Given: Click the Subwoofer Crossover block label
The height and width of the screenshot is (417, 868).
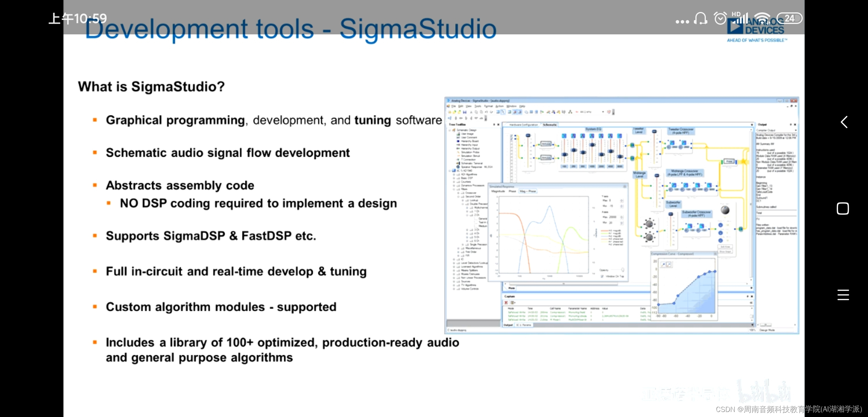Looking at the screenshot, I should pyautogui.click(x=697, y=214).
